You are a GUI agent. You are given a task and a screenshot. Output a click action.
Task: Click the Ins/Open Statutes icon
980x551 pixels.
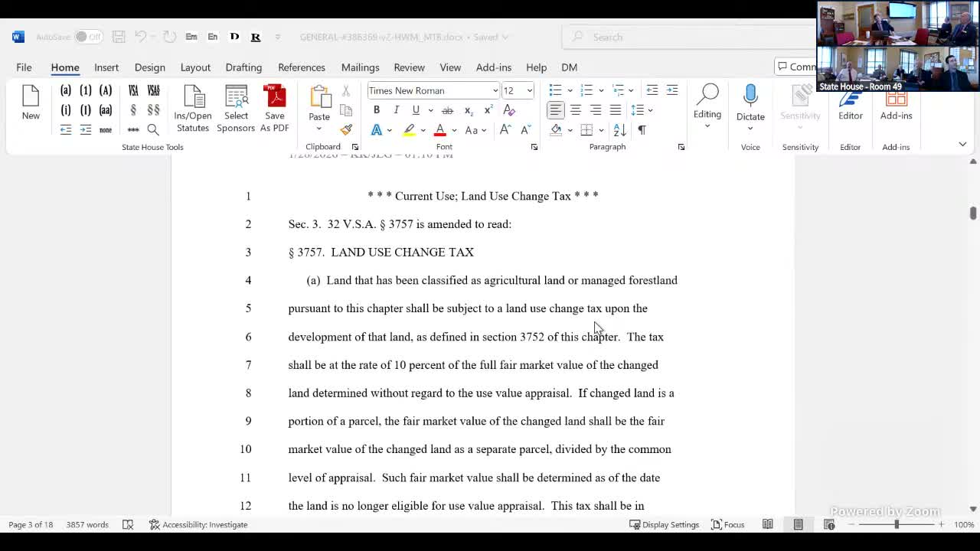(x=193, y=98)
